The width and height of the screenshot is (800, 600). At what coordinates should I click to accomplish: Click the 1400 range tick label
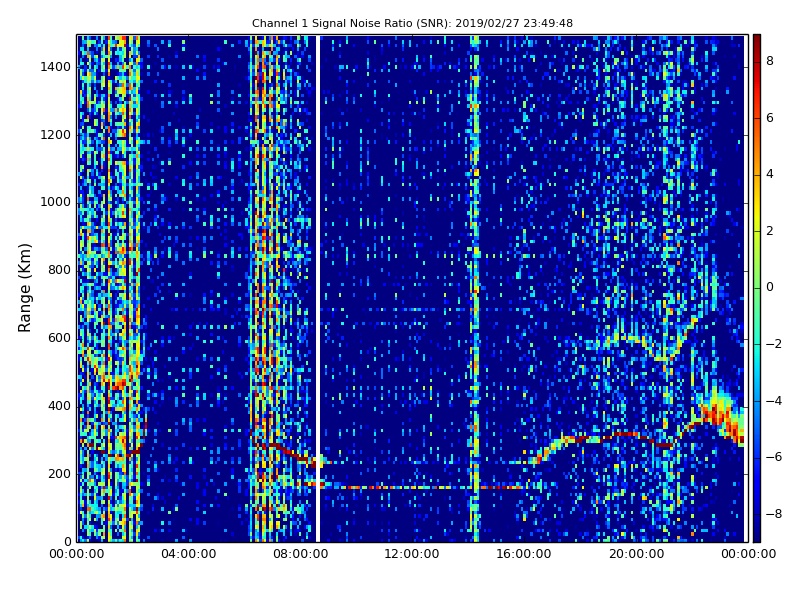point(55,67)
